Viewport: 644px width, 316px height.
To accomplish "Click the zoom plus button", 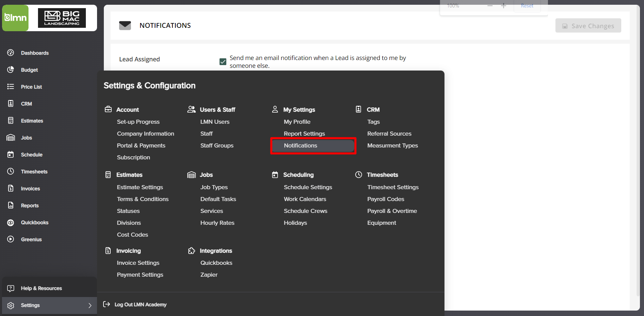I will coord(504,6).
